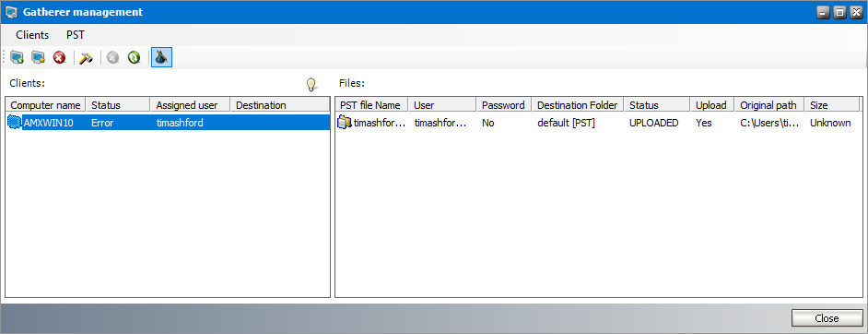Image resolution: width=868 pixels, height=334 pixels.
Task: Click the Upload column header
Action: click(712, 104)
